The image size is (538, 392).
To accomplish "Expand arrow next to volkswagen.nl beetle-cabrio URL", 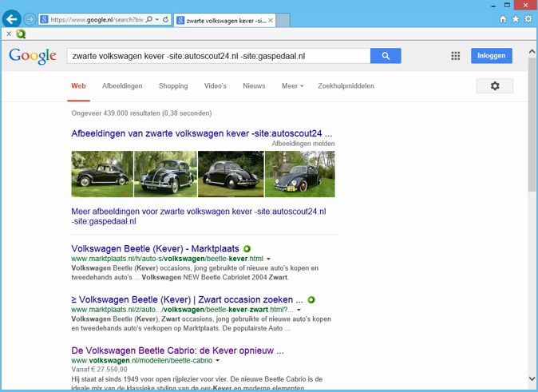I will pyautogui.click(x=218, y=361).
